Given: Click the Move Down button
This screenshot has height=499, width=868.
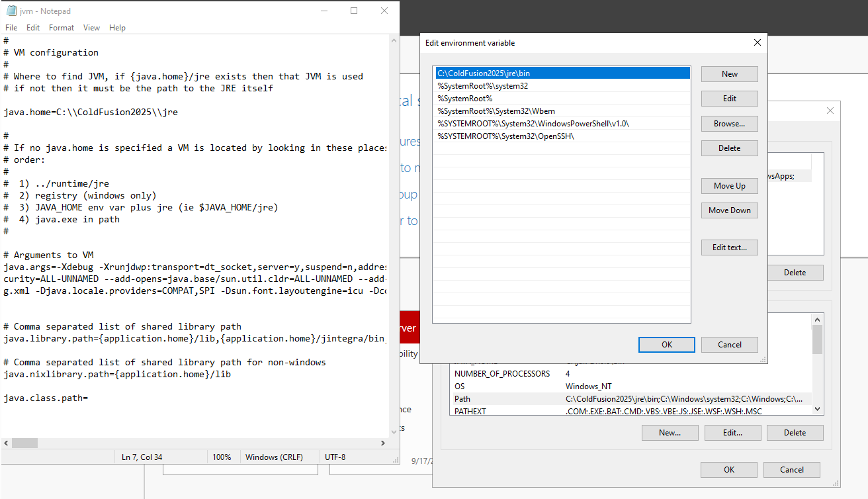Looking at the screenshot, I should pos(730,210).
